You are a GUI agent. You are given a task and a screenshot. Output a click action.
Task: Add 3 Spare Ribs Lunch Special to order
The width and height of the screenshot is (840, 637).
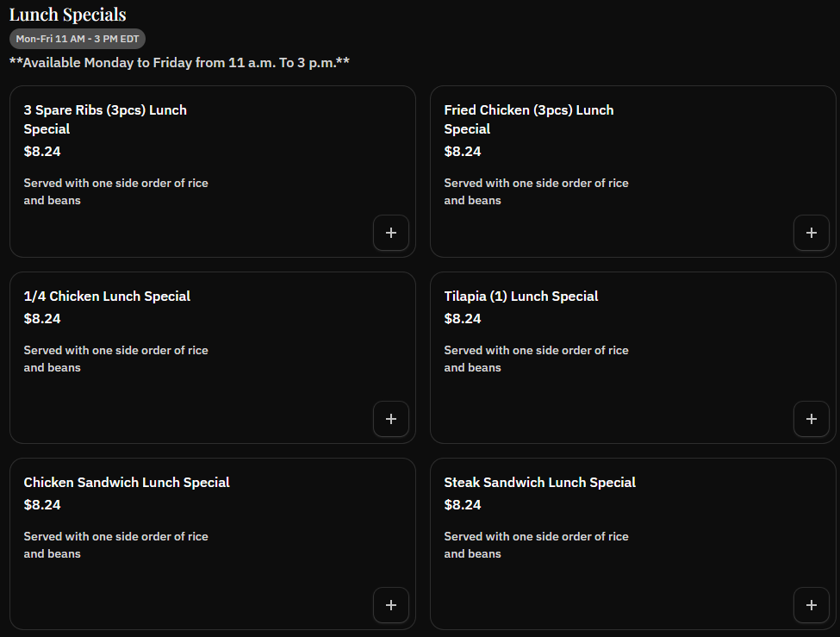pos(391,233)
